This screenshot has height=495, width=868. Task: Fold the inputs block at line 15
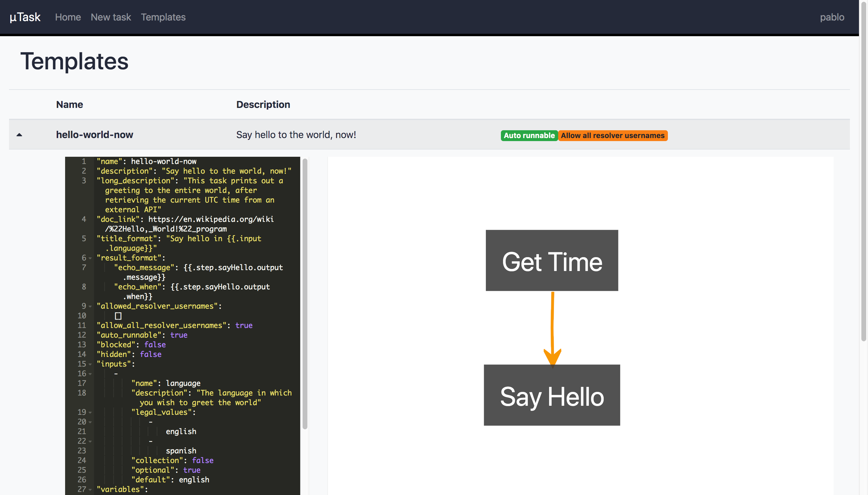90,364
